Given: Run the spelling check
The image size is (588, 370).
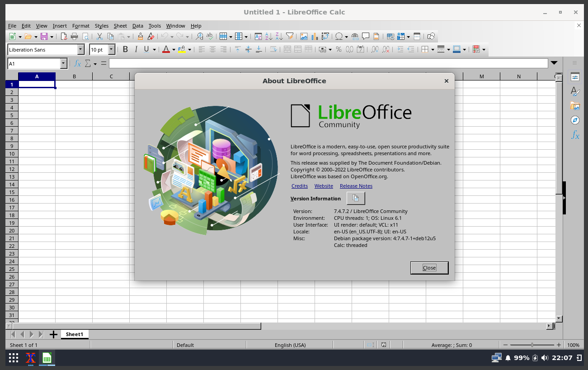Looking at the screenshot, I should 209,36.
